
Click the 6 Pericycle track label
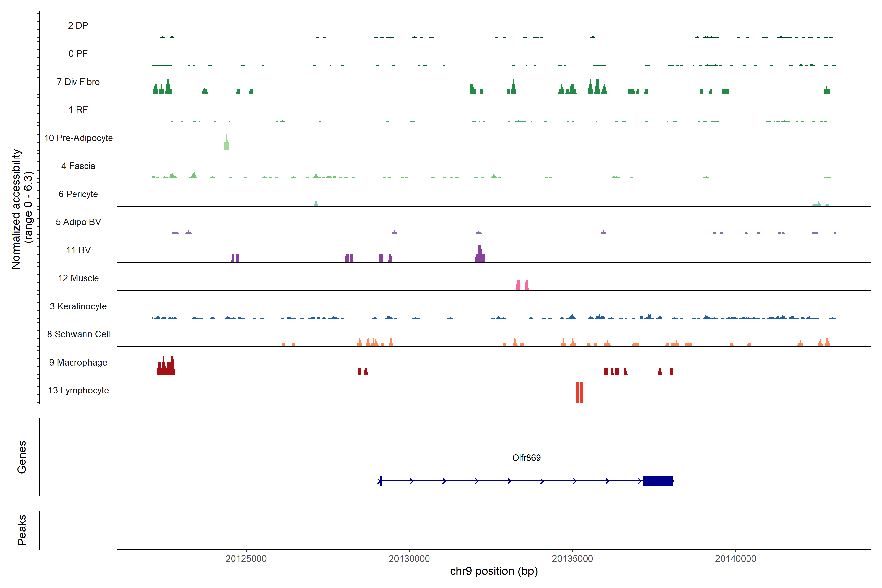pyautogui.click(x=78, y=194)
